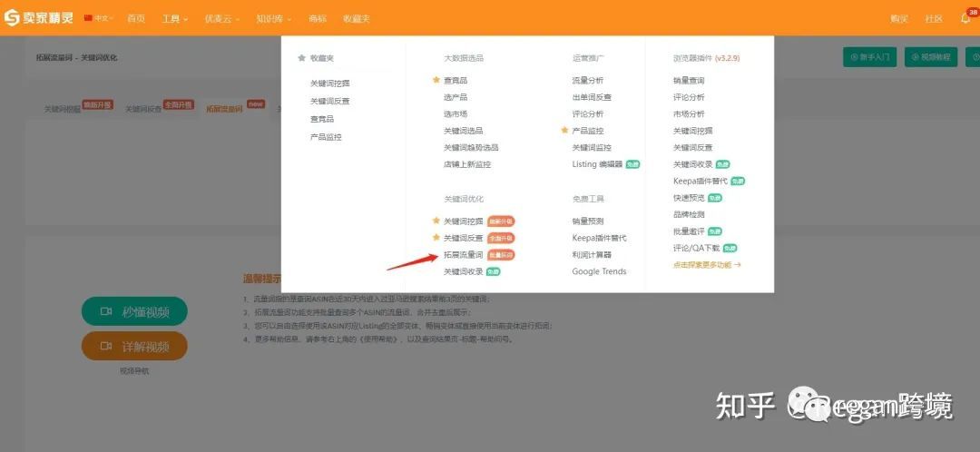This screenshot has width=980, height=452.
Task: Toggle favorite star beside 关键词反查 under 关键词优化
Action: coord(436,238)
